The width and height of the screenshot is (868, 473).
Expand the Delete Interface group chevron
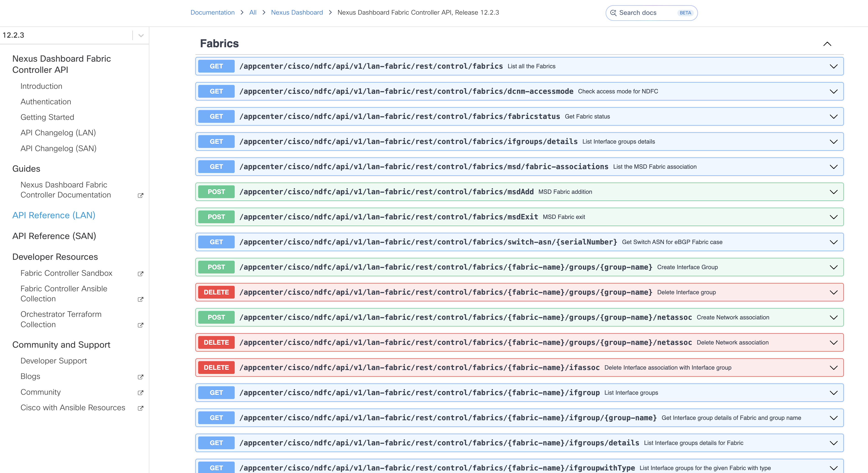(x=834, y=292)
